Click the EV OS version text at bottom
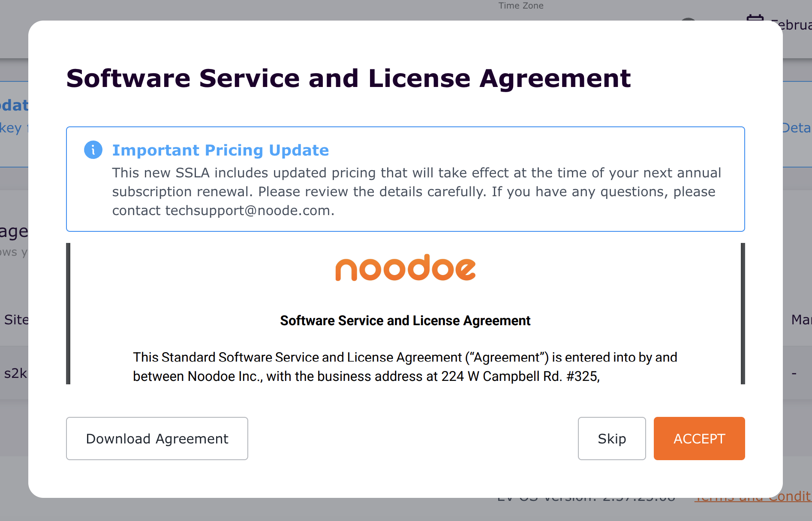Screen dimensions: 812x521 coord(586,499)
